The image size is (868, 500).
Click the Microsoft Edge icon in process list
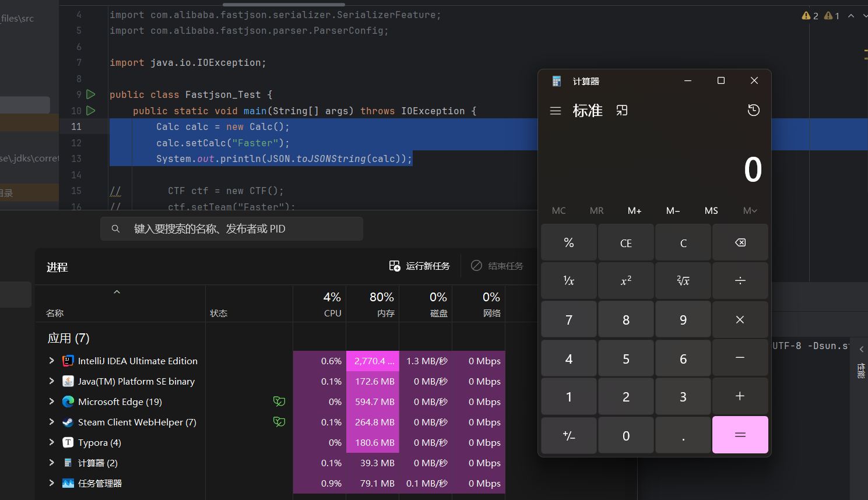click(x=68, y=402)
